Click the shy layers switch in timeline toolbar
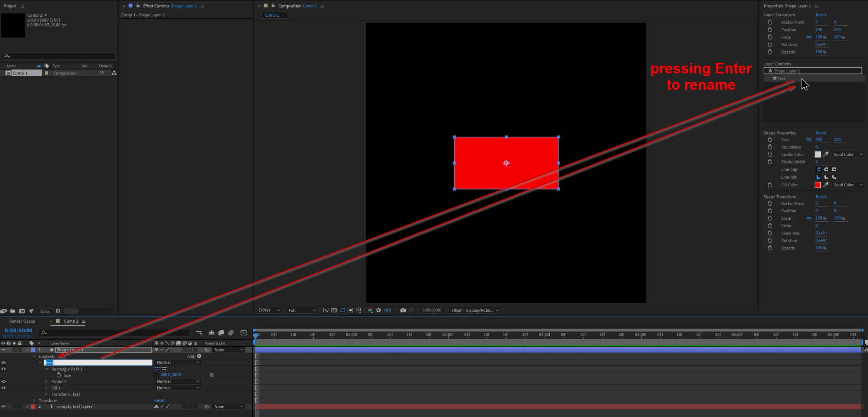Screen dimensions: 868x417 tap(212, 333)
